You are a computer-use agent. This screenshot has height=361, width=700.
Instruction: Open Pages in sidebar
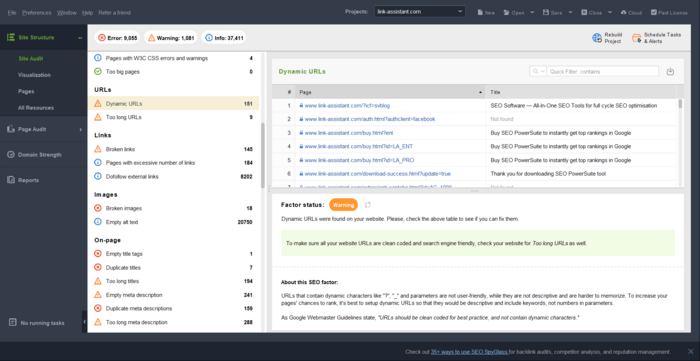[26, 91]
